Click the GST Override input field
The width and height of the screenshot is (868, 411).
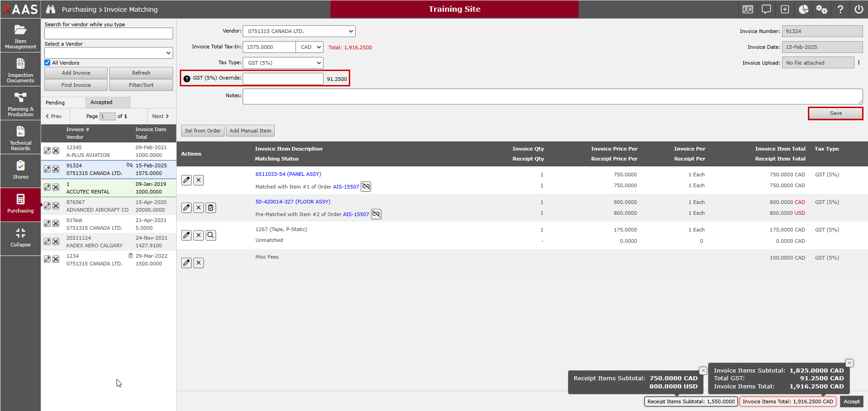(x=283, y=79)
